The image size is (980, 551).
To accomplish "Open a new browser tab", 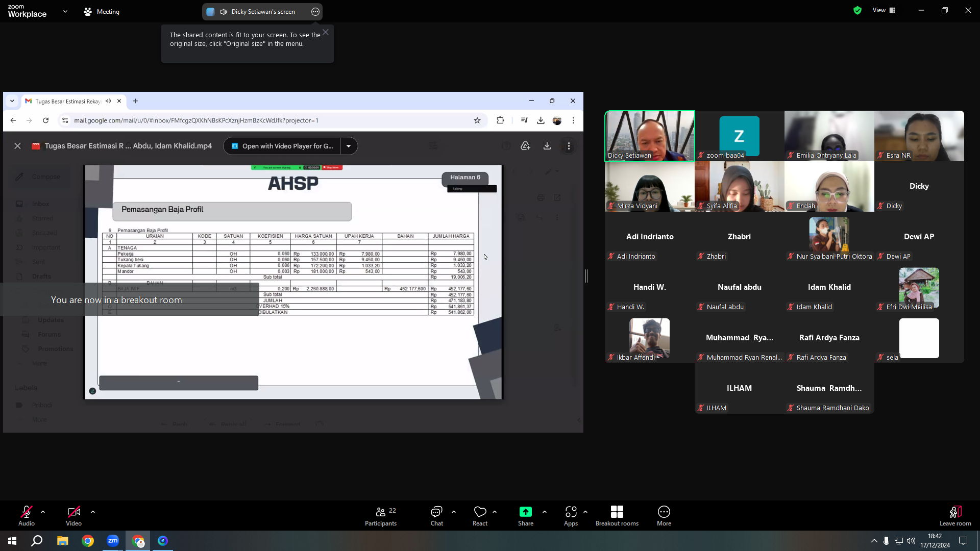I will tap(135, 101).
